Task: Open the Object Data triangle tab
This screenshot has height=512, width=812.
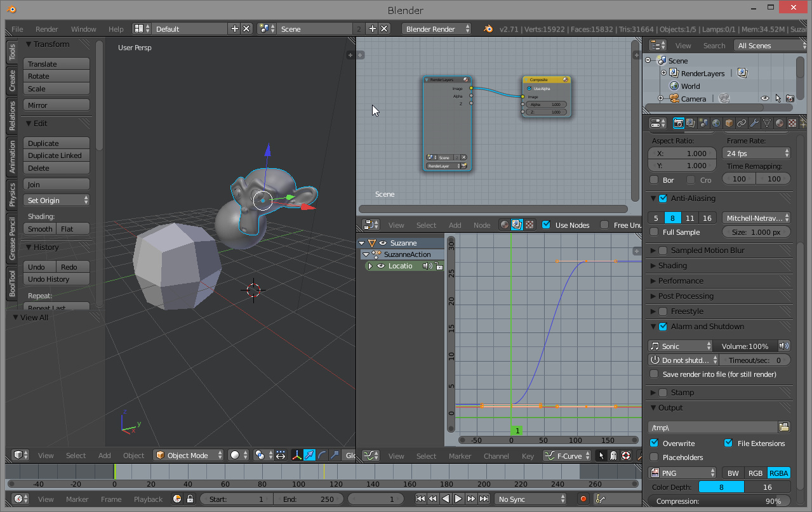Action: (x=767, y=123)
